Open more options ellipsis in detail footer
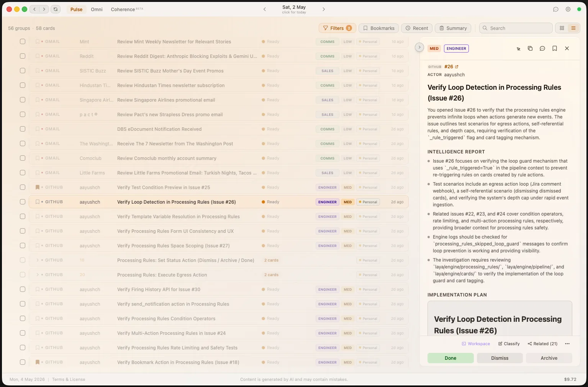The height and width of the screenshot is (387, 588). (x=567, y=344)
